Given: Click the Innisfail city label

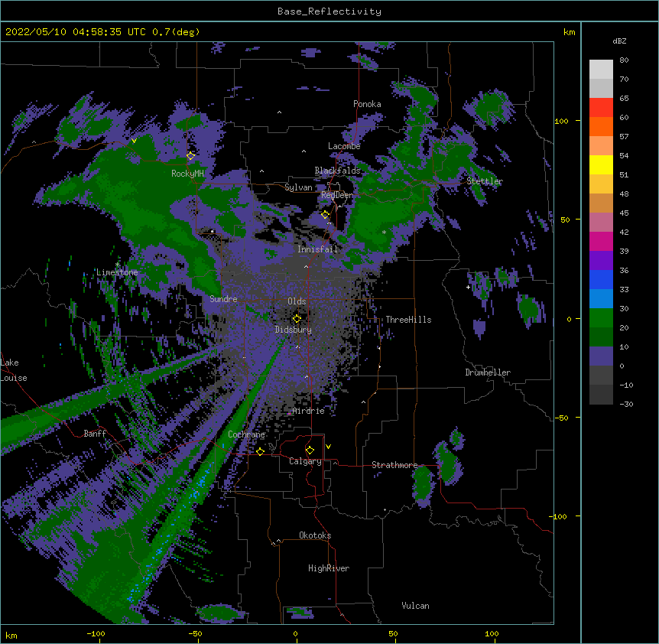Looking at the screenshot, I should (317, 249).
